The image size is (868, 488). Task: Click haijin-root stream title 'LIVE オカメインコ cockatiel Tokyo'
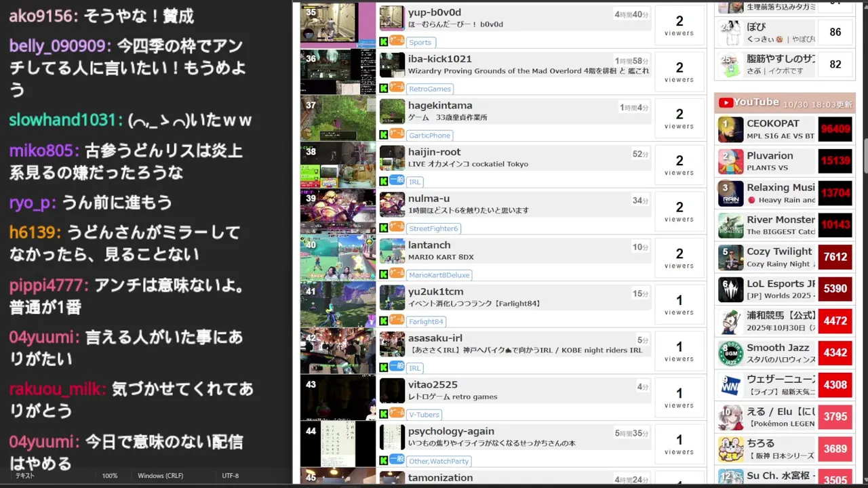468,164
